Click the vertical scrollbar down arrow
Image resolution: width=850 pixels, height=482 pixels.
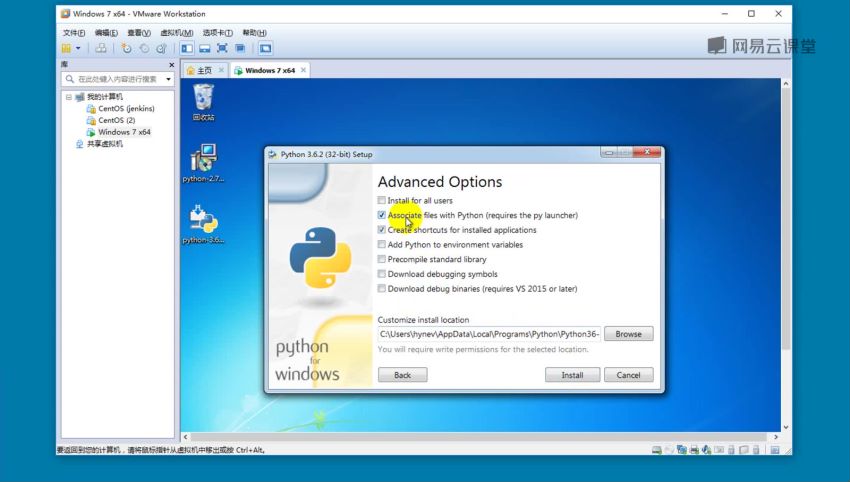click(785, 427)
